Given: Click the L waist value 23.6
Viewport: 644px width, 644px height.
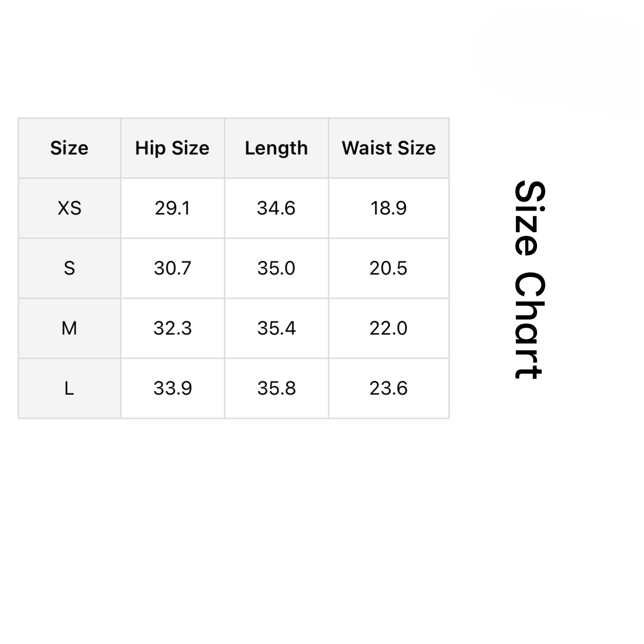Looking at the screenshot, I should coord(388,388).
